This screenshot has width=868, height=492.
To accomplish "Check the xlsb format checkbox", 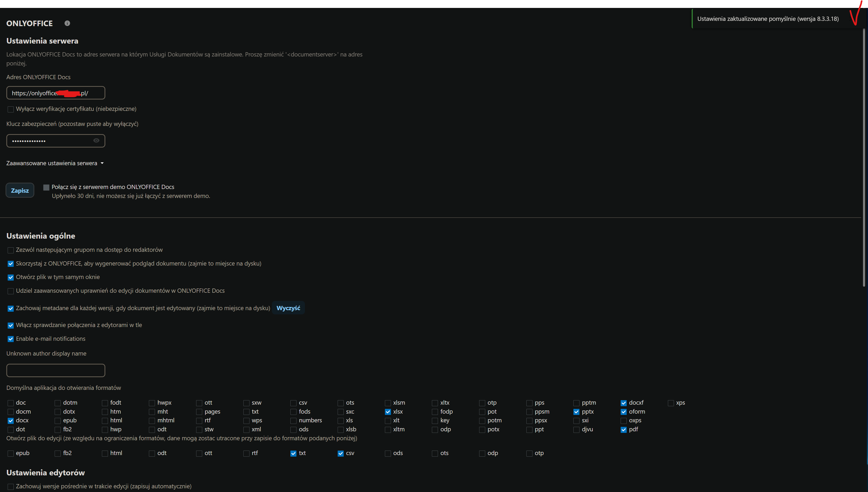I will pos(341,430).
